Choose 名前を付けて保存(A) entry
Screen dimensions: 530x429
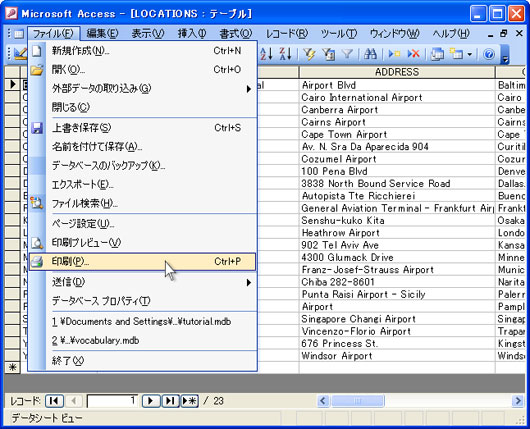click(x=142, y=147)
